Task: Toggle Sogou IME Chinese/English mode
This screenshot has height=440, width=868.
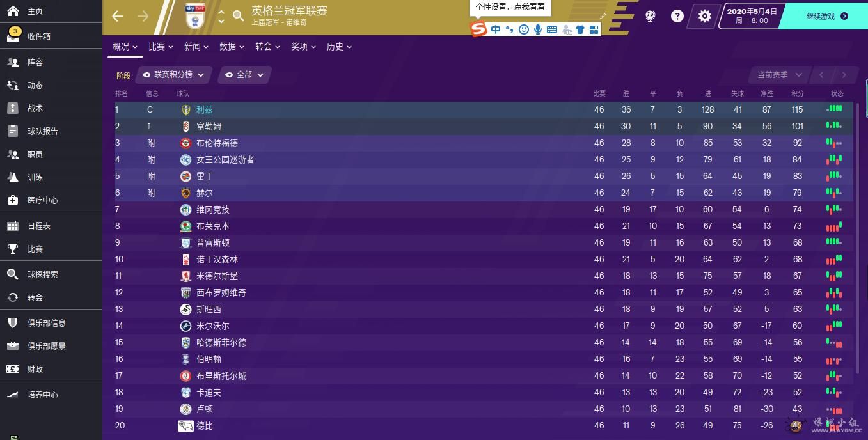Action: tap(496, 29)
